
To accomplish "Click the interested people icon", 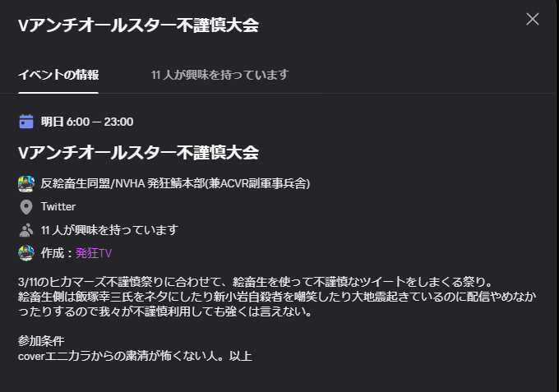I will [x=26, y=230].
